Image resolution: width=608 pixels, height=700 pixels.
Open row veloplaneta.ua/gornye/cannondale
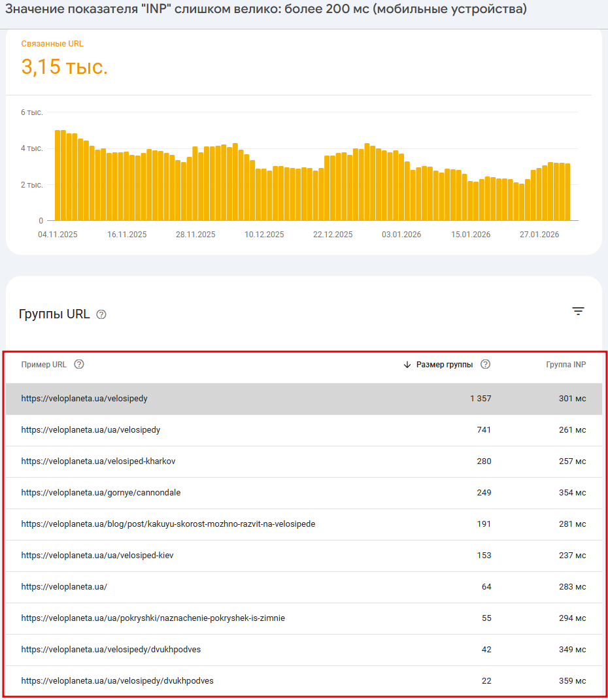pos(303,493)
